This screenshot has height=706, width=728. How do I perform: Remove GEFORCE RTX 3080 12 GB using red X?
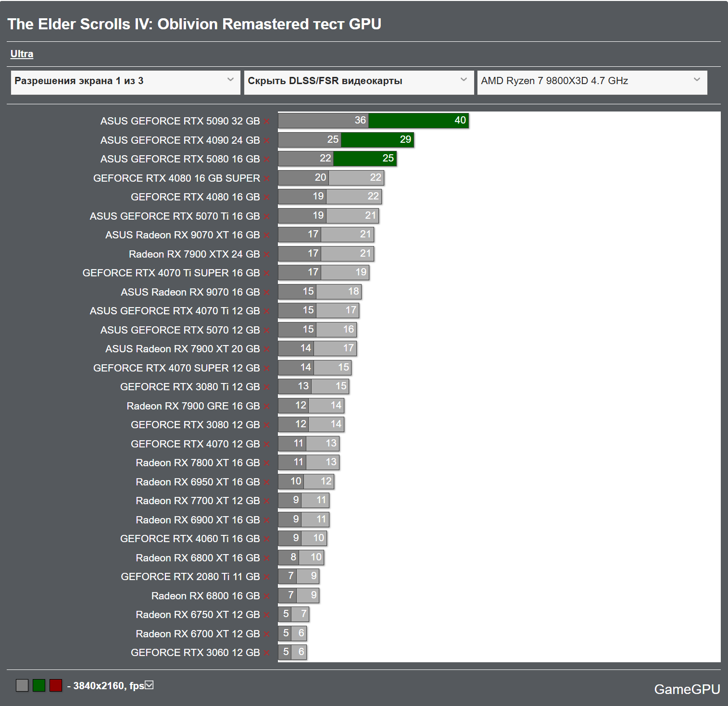[266, 425]
